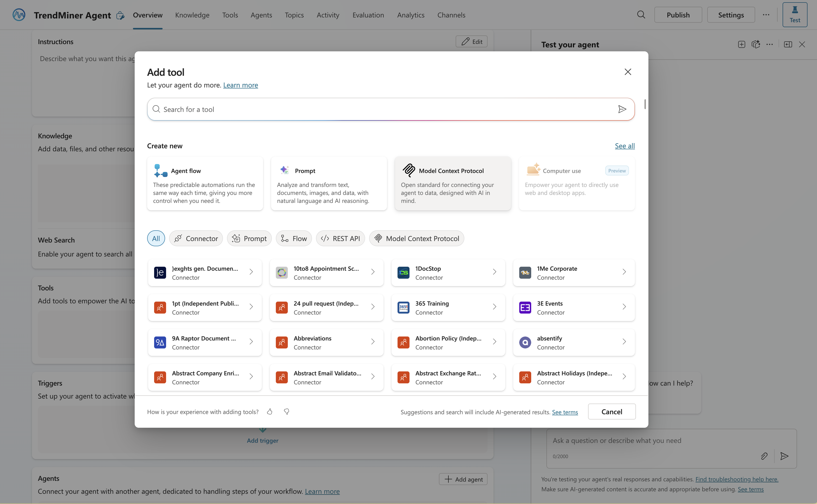This screenshot has height=504, width=817.
Task: Filter tools by REST API
Action: [340, 238]
